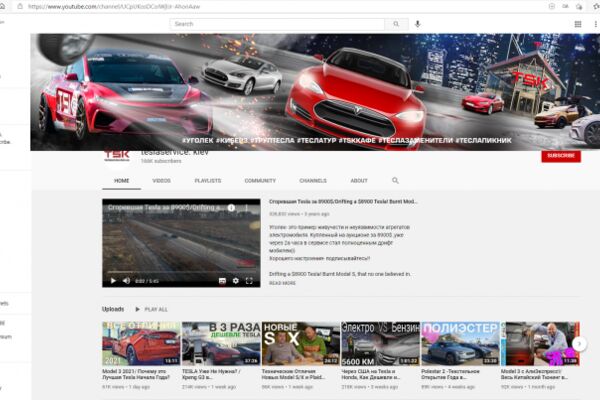The height and width of the screenshot is (400, 600).
Task: Click the info card icon on the video
Action: (x=231, y=208)
